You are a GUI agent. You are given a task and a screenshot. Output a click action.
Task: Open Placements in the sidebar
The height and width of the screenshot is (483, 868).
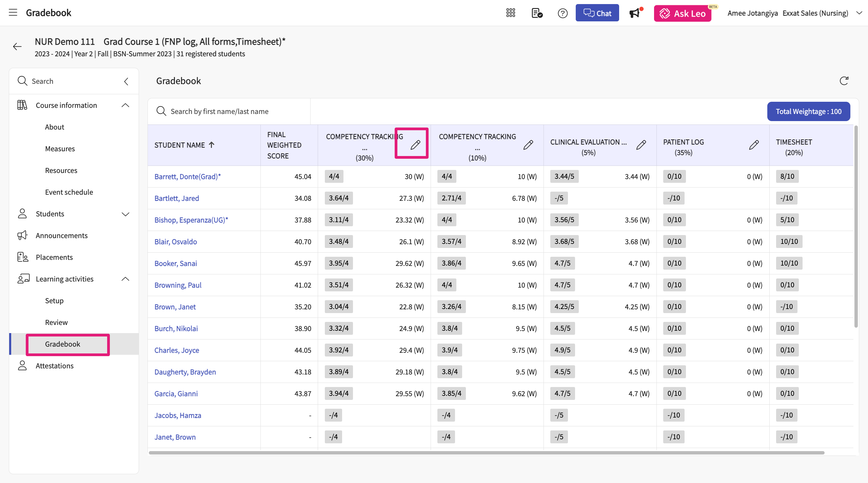(x=54, y=257)
